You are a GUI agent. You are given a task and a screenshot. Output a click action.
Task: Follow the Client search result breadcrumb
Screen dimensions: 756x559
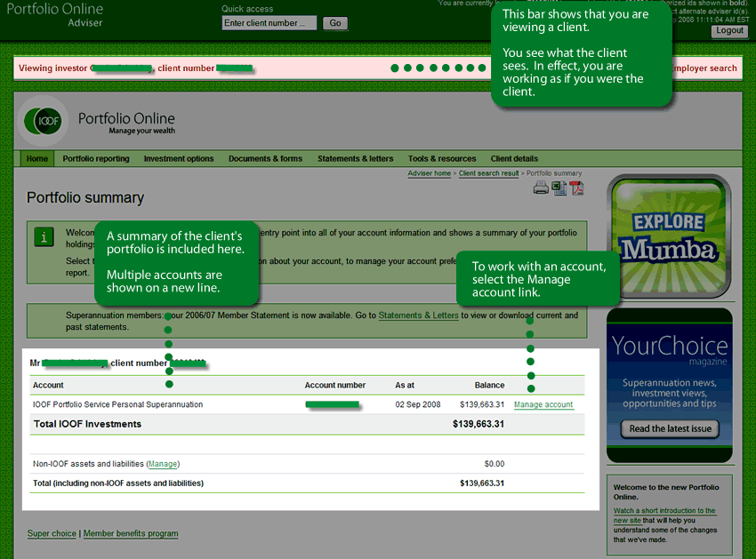[489, 173]
